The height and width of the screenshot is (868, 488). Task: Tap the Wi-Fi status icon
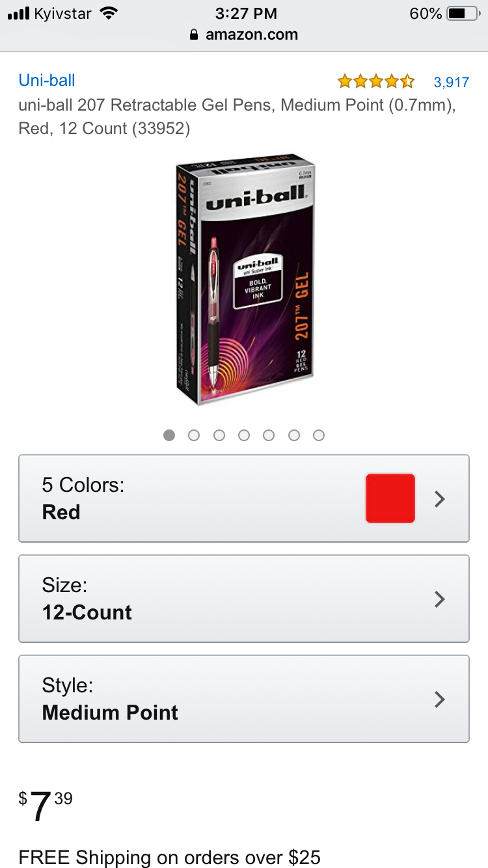click(109, 13)
